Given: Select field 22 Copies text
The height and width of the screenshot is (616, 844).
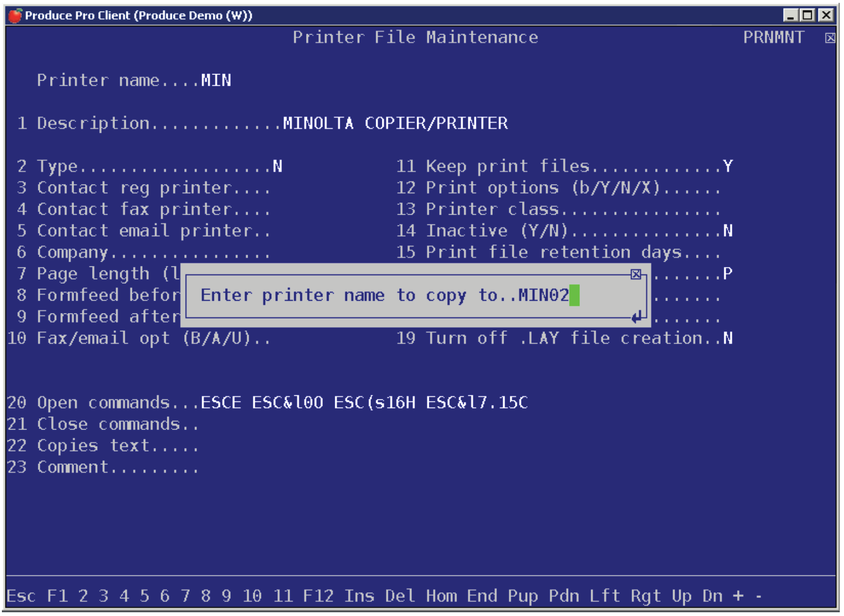Looking at the screenshot, I should pos(103,446).
